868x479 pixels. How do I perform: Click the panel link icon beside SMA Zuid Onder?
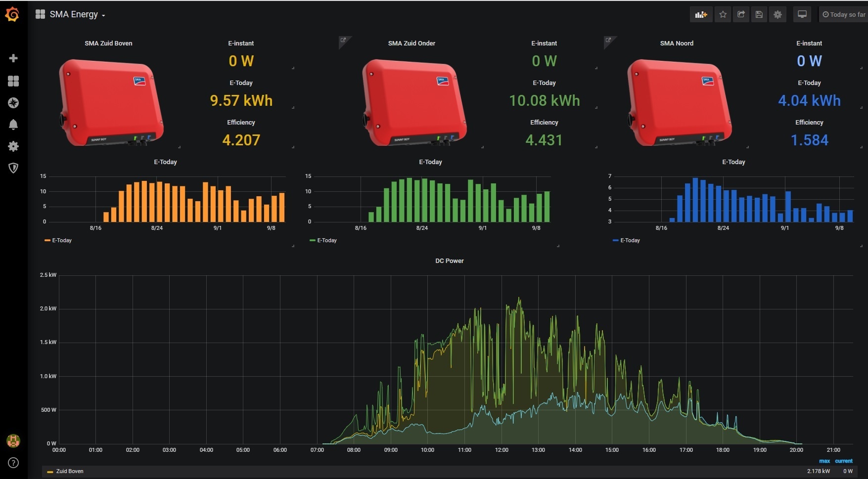pos(343,41)
